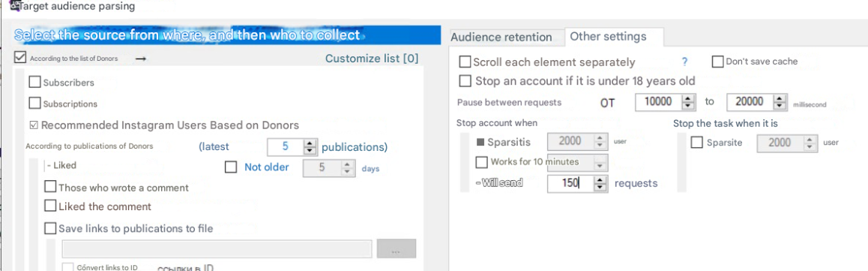Adjust the pause minimum 10000 stepper arrows
The width and height of the screenshot is (868, 271).
click(688, 102)
